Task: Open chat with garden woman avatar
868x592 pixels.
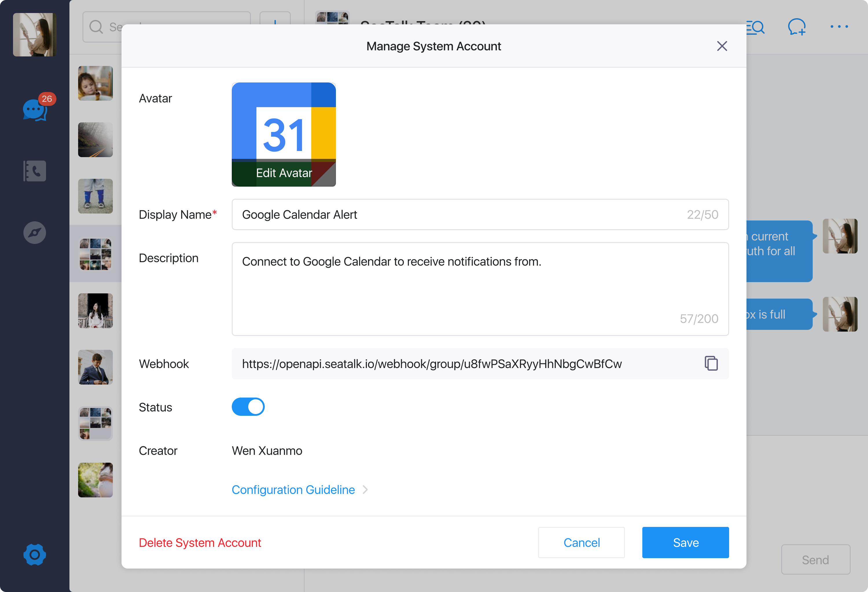Action: point(95,480)
